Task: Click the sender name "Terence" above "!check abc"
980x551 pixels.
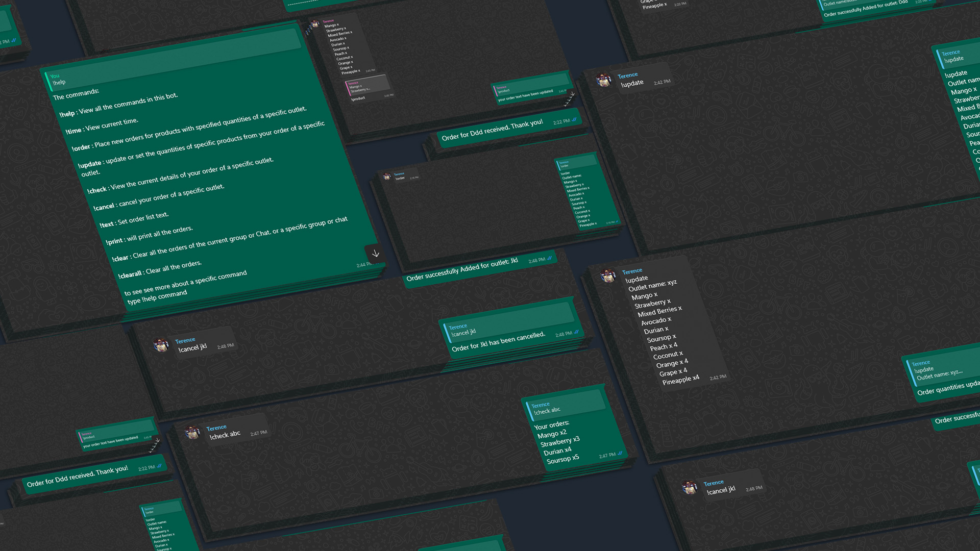Action: coord(216,428)
